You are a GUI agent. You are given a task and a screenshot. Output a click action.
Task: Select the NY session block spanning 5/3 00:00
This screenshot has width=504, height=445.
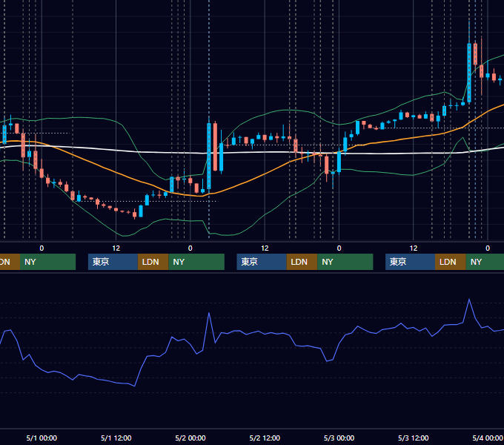point(345,262)
